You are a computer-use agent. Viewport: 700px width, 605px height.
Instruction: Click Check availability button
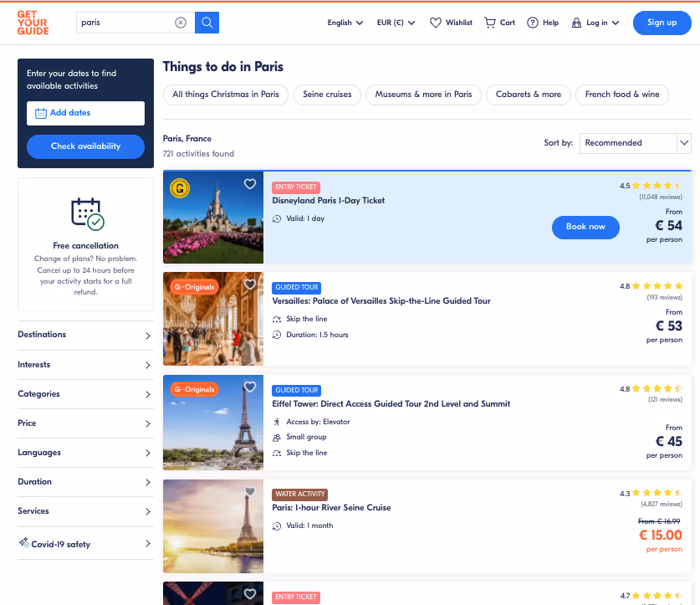(x=85, y=146)
